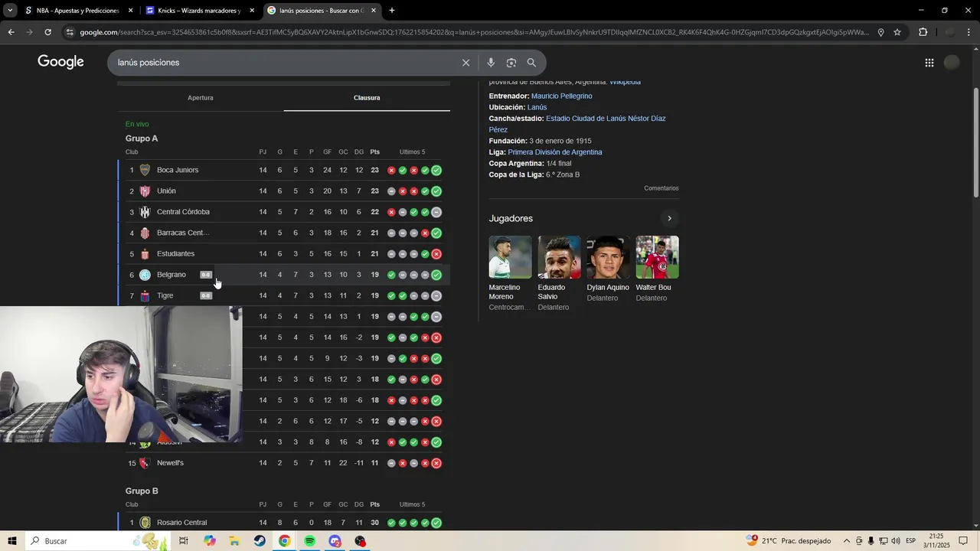Bookmark this page with the star
The image size is (980, 551).
[897, 32]
